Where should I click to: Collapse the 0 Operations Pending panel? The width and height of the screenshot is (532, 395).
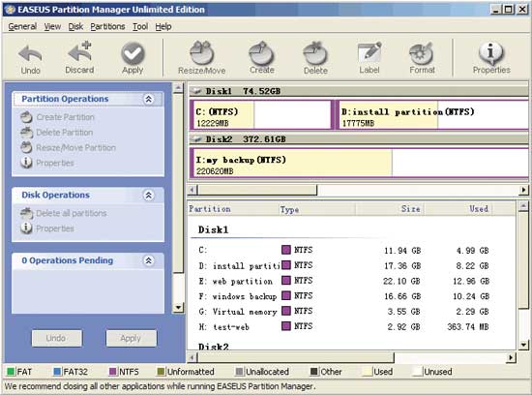[x=149, y=260]
